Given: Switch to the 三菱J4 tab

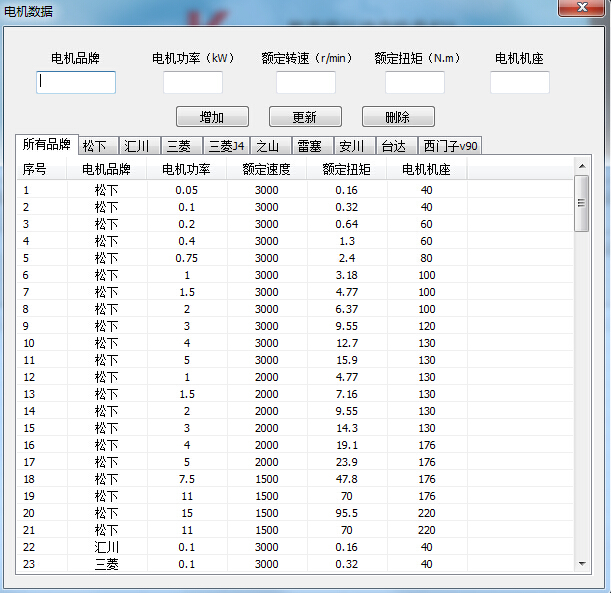Looking at the screenshot, I should coord(226,146).
